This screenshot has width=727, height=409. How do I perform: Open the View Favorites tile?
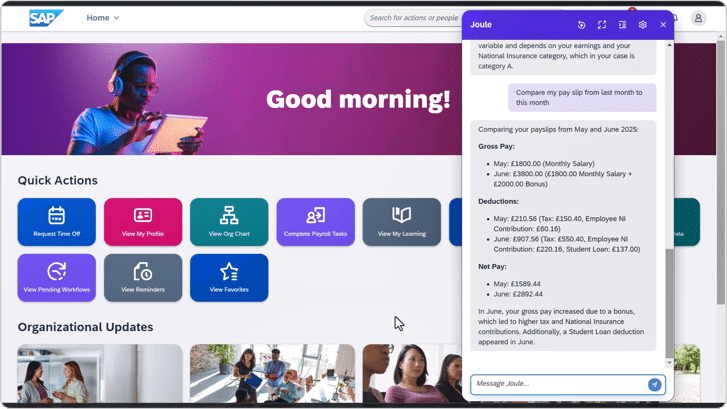[229, 278]
